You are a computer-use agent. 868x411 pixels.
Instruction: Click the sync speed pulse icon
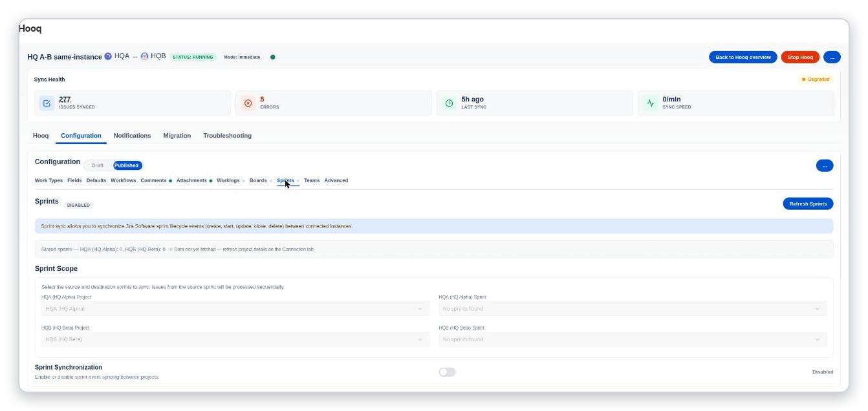click(651, 103)
